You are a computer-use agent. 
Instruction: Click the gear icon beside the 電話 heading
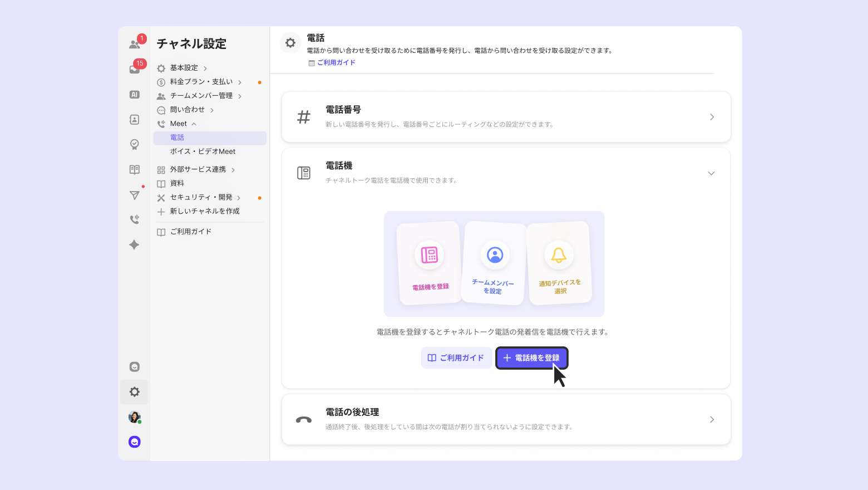coord(290,43)
